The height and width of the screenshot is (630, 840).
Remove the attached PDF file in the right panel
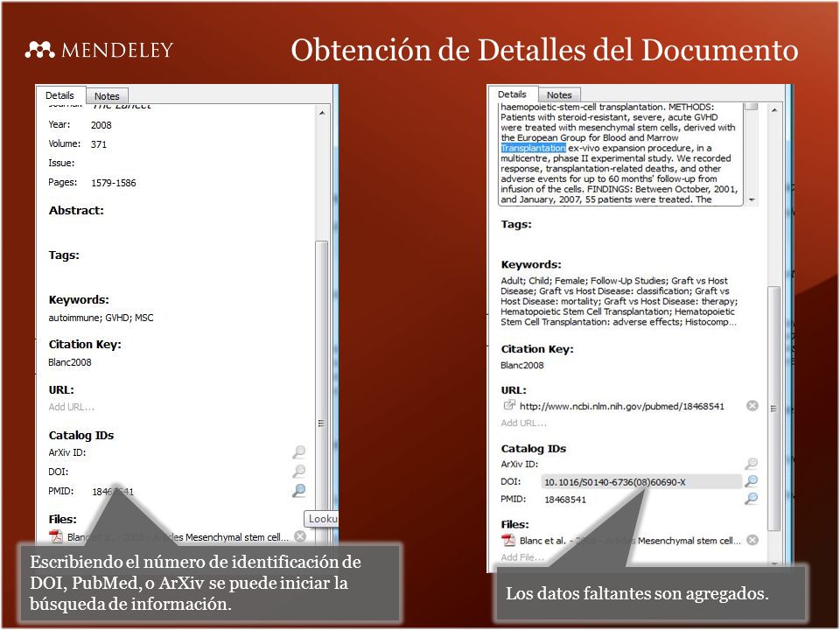pos(752,540)
